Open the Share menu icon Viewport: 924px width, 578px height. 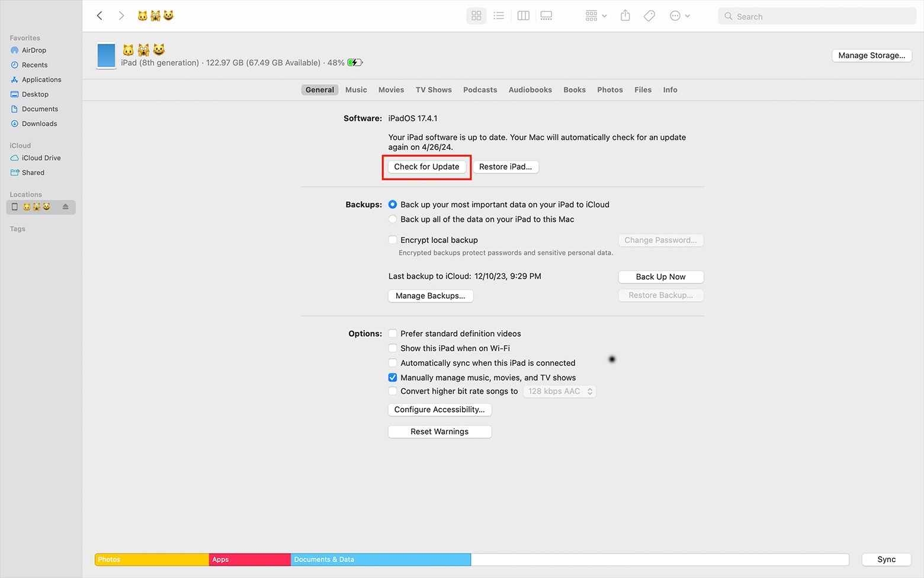click(x=625, y=15)
